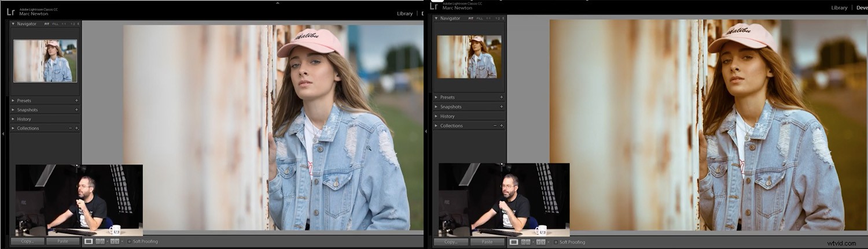868x249 pixels.
Task: Switch to Reference view in right window toolbar
Action: click(x=525, y=242)
